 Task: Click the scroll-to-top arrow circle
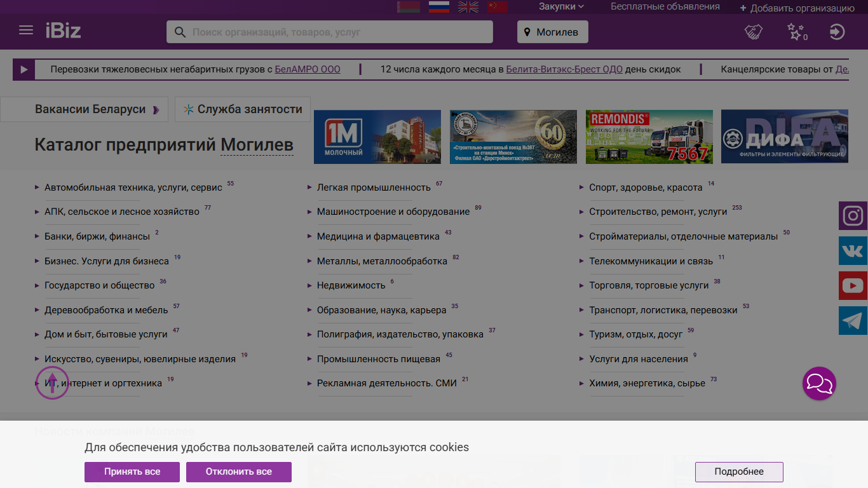point(52,383)
